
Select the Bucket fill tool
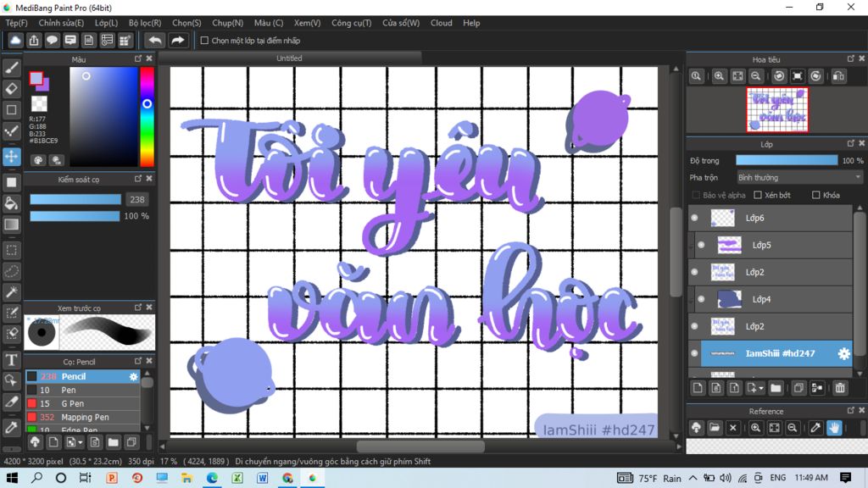12,203
